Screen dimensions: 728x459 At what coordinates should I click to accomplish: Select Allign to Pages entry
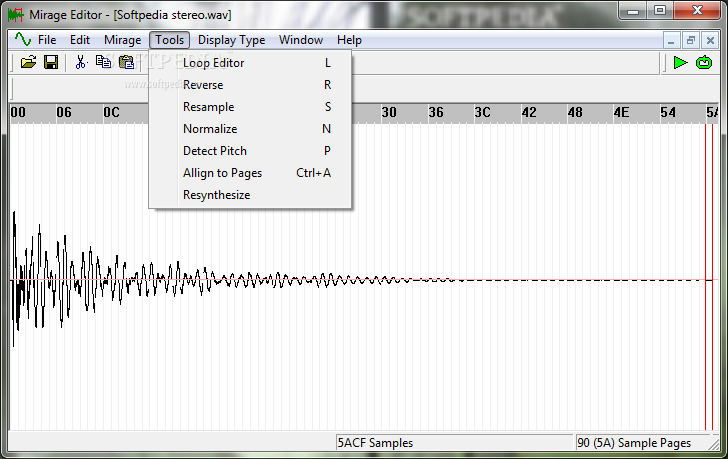pyautogui.click(x=250, y=173)
